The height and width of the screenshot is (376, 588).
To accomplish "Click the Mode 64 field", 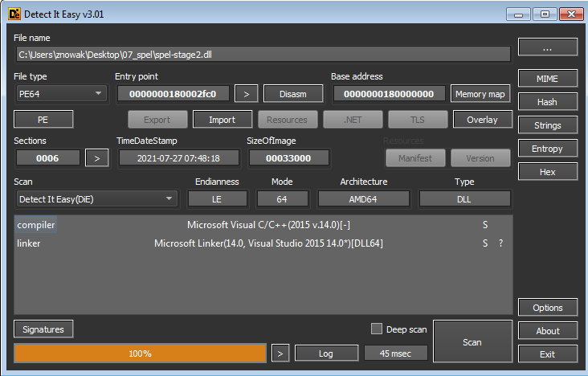I will click(x=283, y=199).
